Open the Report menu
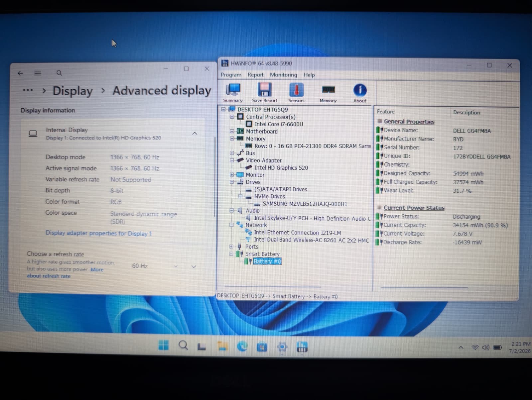Image resolution: width=532 pixels, height=400 pixels. [255, 75]
